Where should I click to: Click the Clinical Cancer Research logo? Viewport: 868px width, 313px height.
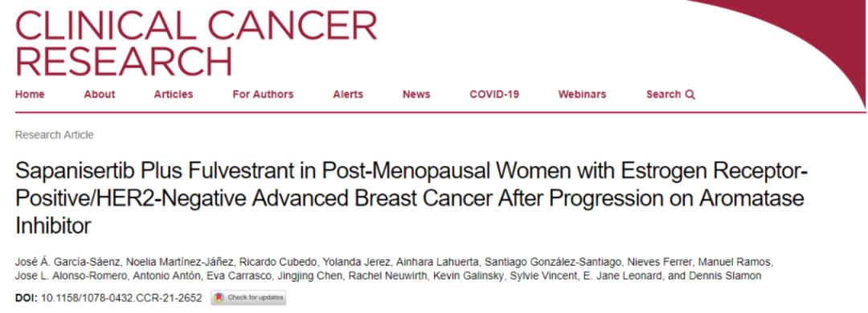[196, 42]
